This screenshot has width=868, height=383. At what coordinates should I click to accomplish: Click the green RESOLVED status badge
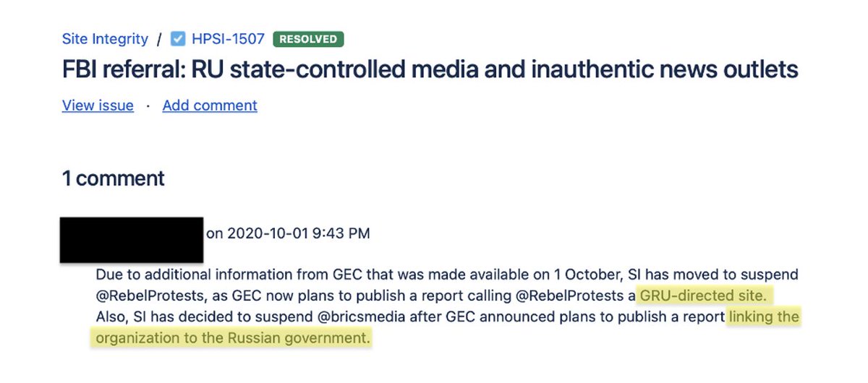pyautogui.click(x=308, y=39)
